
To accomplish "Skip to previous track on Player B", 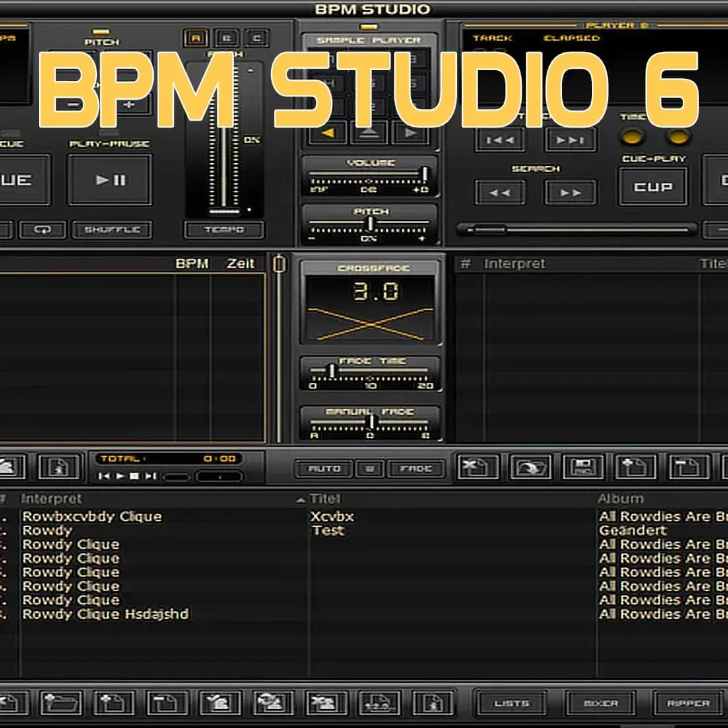I will 500,140.
